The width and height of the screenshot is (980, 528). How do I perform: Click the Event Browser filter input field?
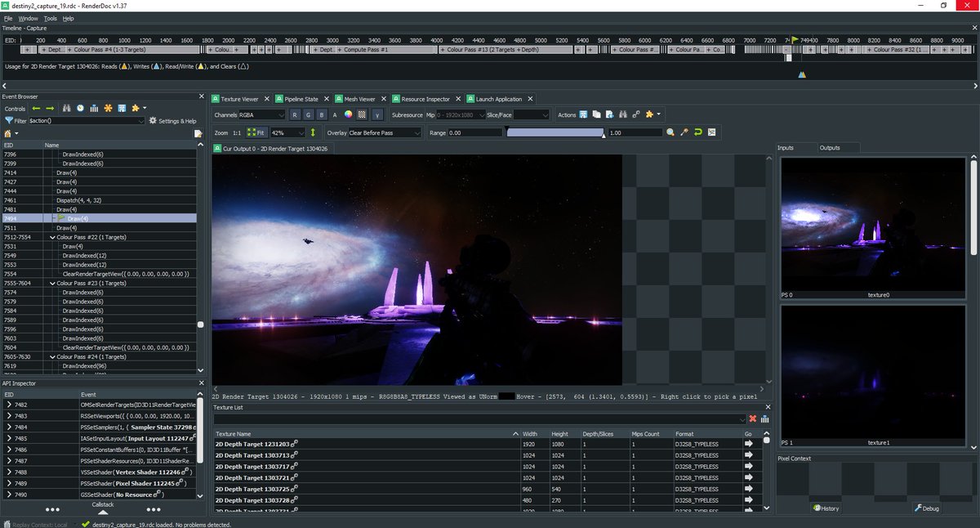click(87, 121)
